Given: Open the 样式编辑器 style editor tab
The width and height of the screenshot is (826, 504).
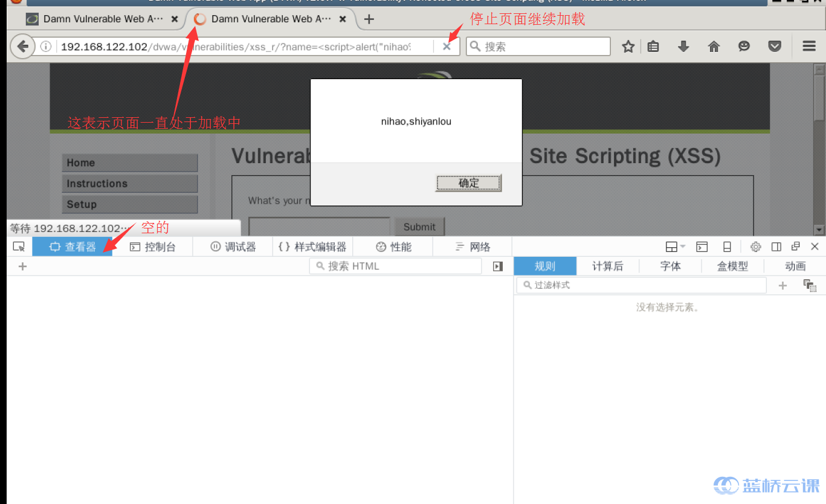Looking at the screenshot, I should pyautogui.click(x=312, y=247).
